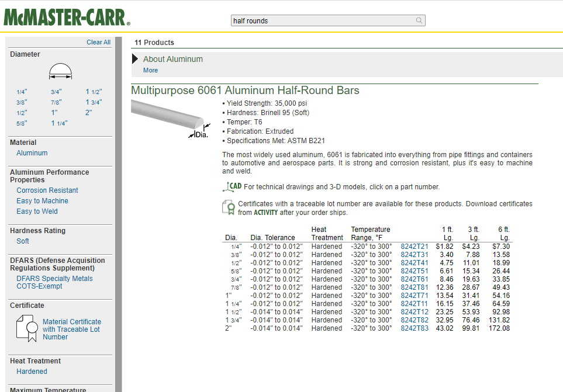Click Clear All filters

(x=98, y=42)
